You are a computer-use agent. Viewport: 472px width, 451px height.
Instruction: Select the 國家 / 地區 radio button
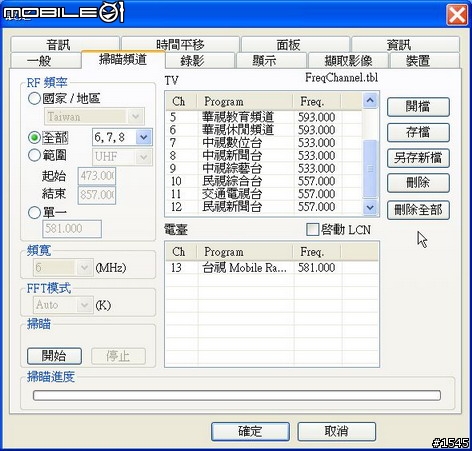tap(34, 98)
